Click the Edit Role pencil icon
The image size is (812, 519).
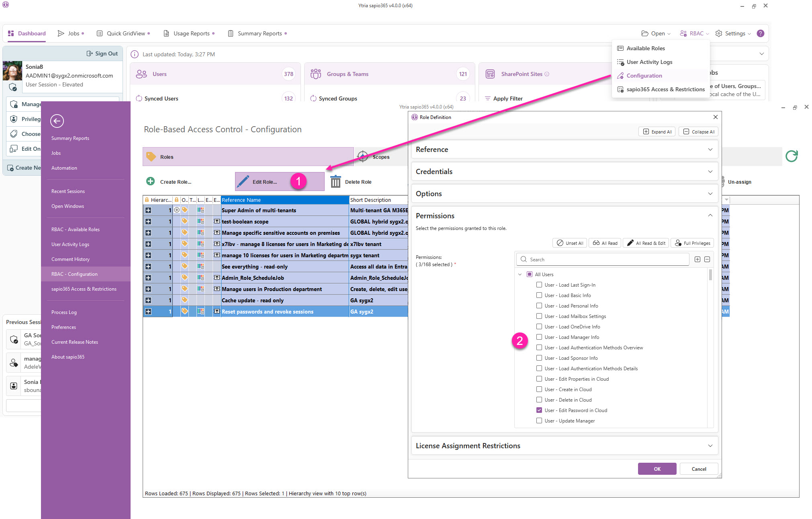[x=243, y=182]
